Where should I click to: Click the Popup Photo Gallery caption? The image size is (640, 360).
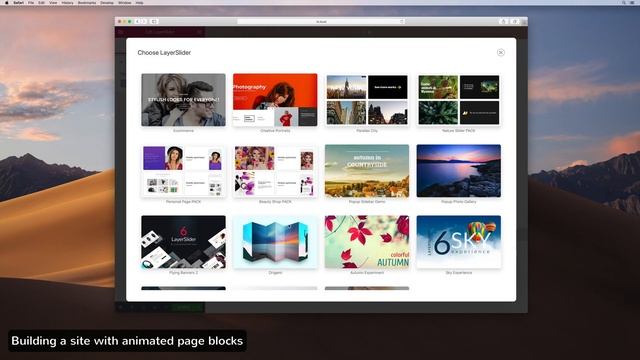click(x=459, y=202)
